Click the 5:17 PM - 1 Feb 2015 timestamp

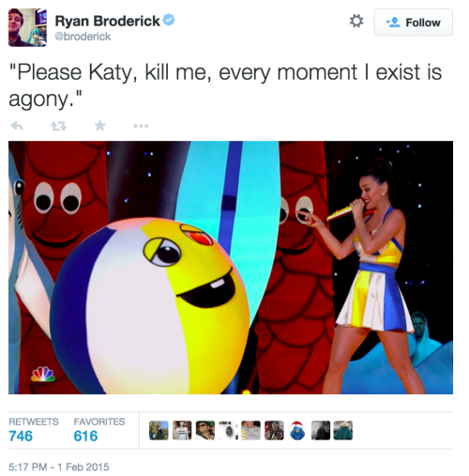[59, 467]
